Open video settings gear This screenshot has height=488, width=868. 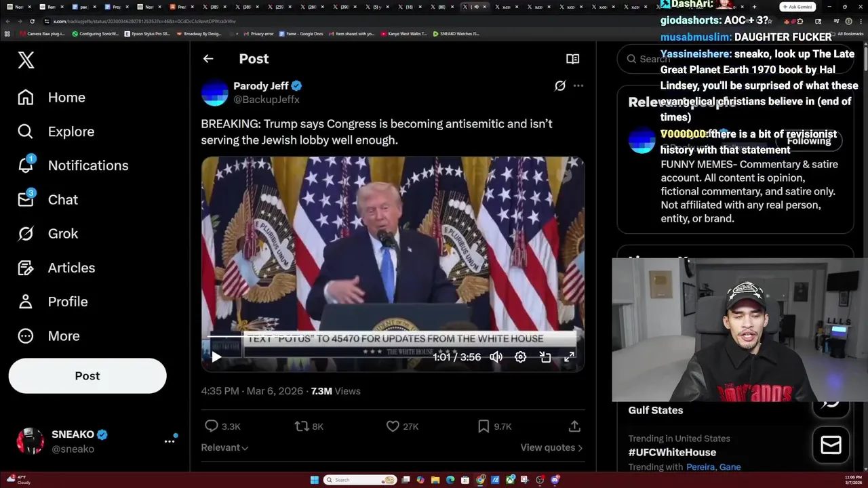[x=520, y=357]
